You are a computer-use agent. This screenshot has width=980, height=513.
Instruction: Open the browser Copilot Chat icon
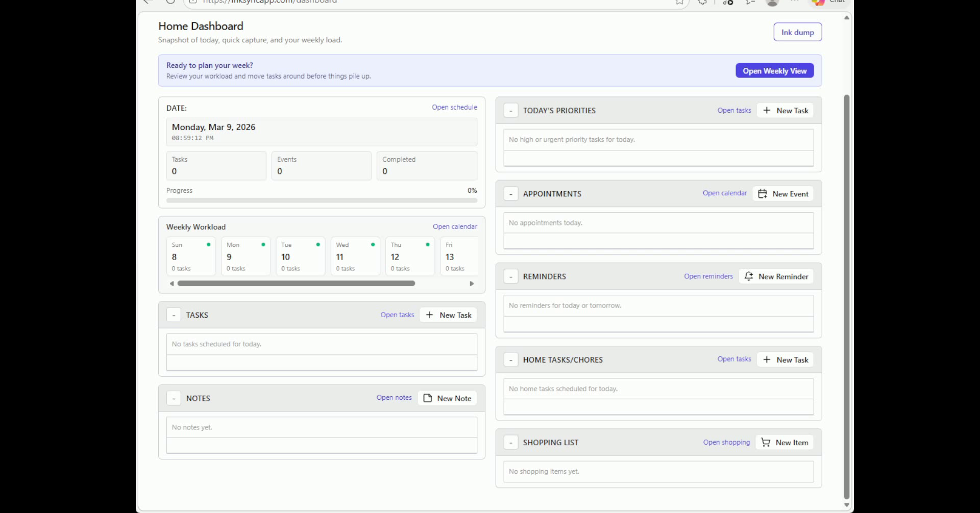(x=817, y=2)
